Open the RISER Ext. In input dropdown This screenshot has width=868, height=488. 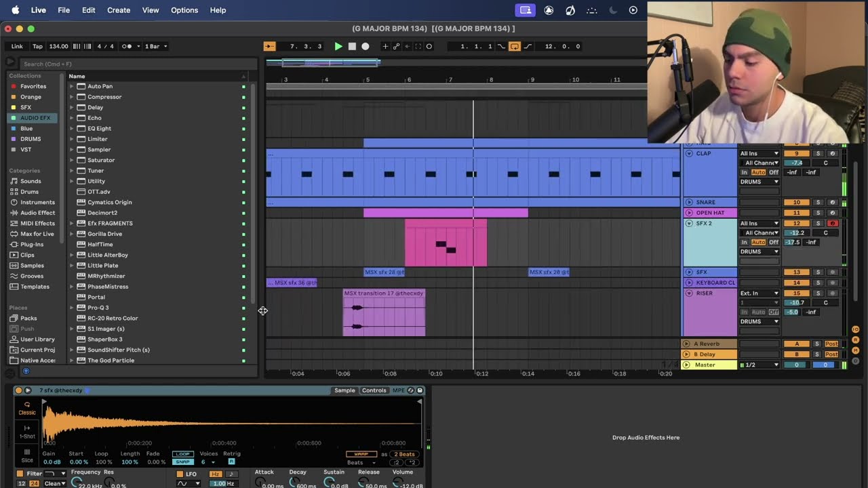pos(759,293)
